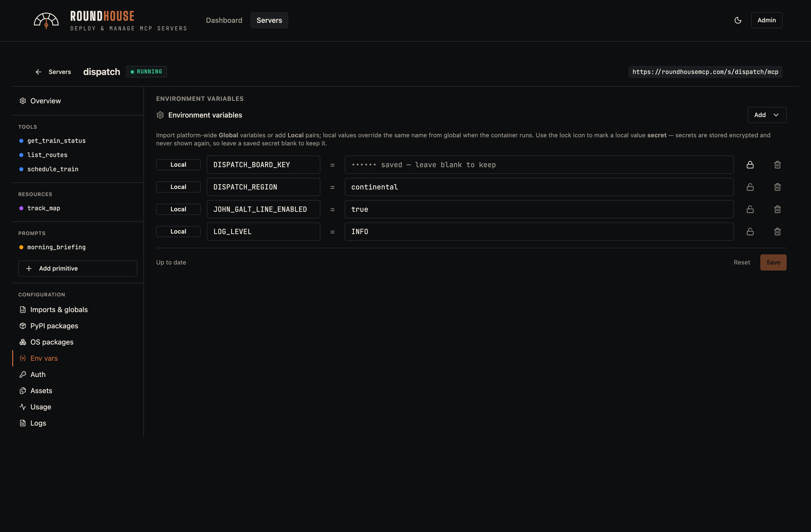811x532 pixels.
Task: Open Usage page
Action: [x=78, y=407]
